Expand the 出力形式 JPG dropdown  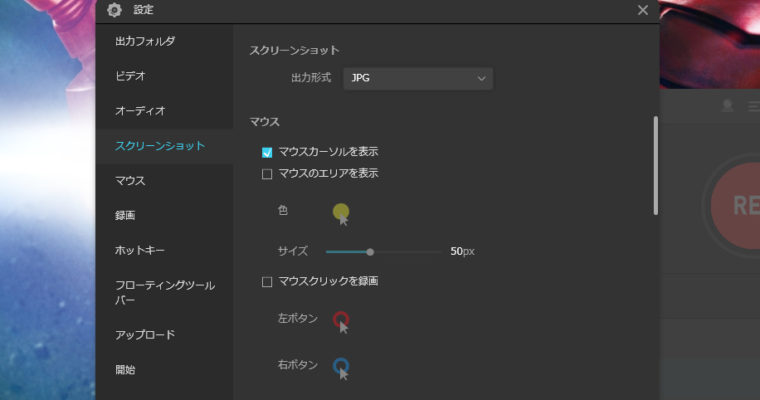418,78
